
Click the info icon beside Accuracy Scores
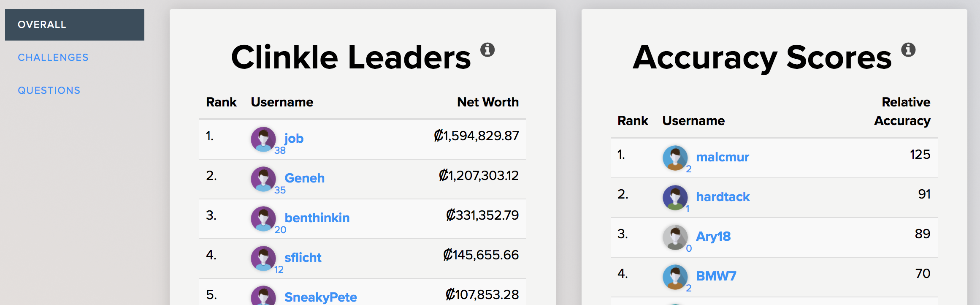pos(908,50)
